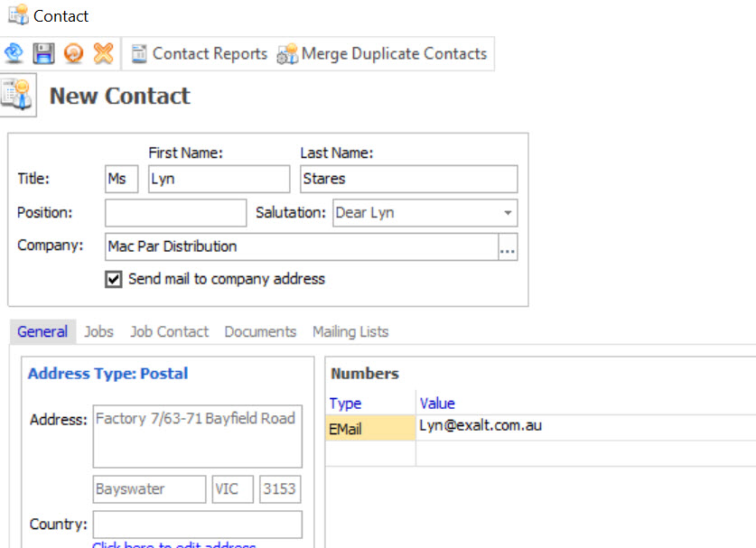The image size is (756, 548).
Task: Toggle Send mail to company address checkbox
Action: tap(114, 280)
